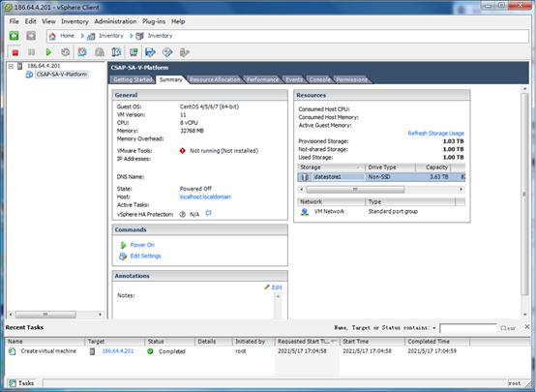Switch to the Resource Allocation tab
This screenshot has height=392, width=536.
pyautogui.click(x=215, y=79)
